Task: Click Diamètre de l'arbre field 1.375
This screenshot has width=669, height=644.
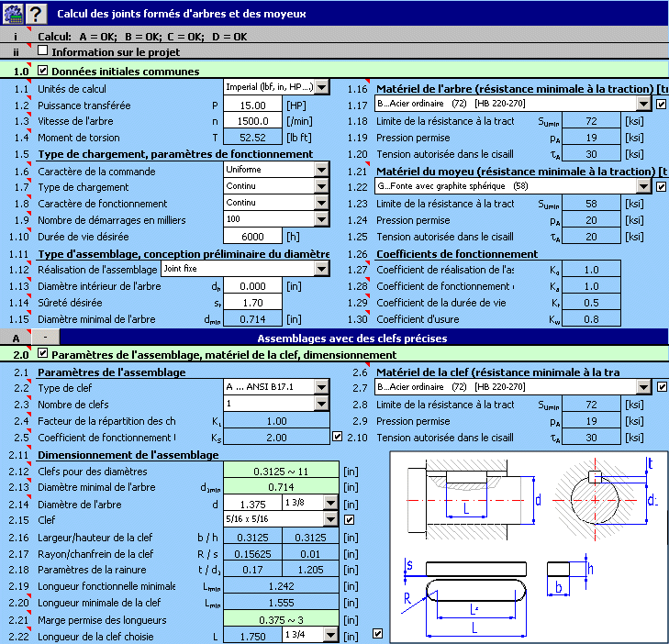Action: point(252,505)
